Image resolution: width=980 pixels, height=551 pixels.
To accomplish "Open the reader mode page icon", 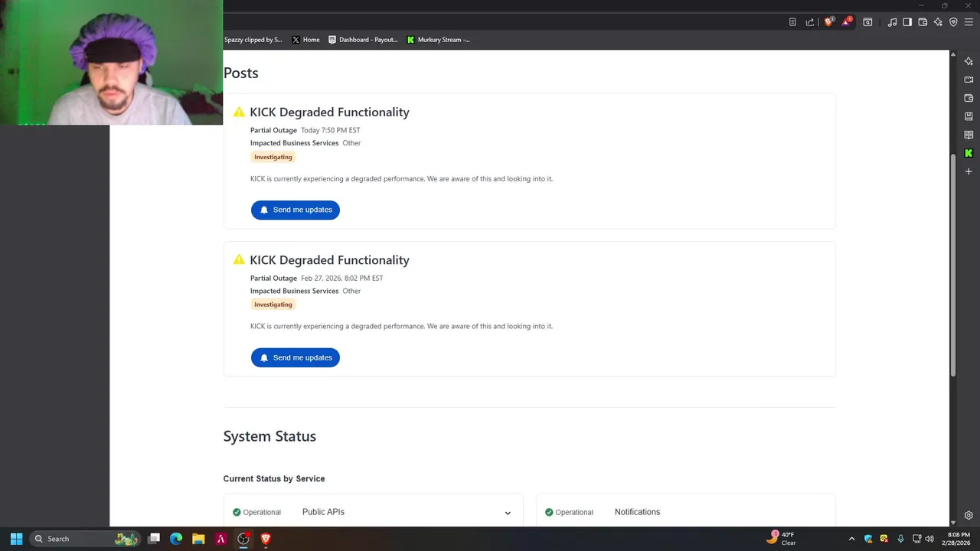I will pos(792,22).
